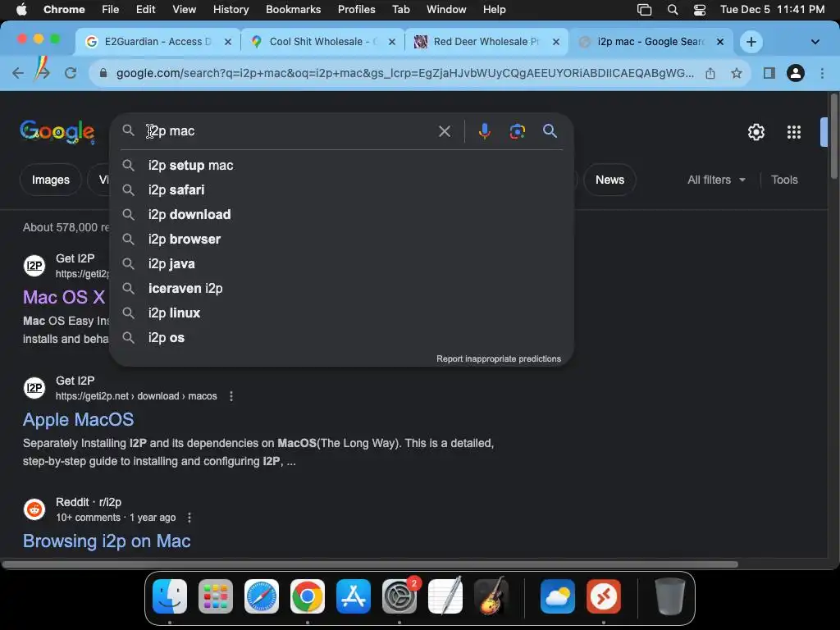Bookmark this tab with star icon
The width and height of the screenshot is (840, 630).
coord(737,73)
